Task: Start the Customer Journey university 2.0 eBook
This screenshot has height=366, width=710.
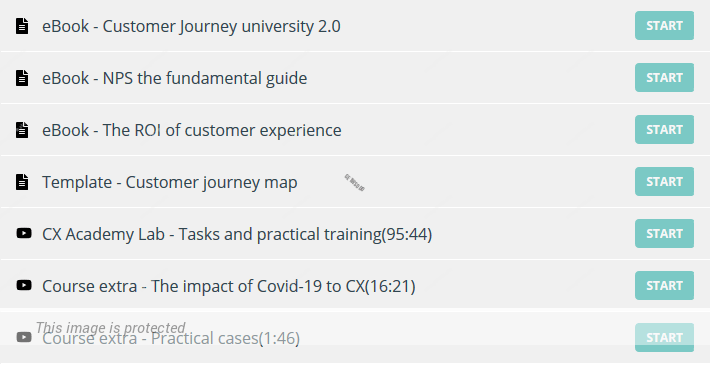Action: [x=664, y=26]
